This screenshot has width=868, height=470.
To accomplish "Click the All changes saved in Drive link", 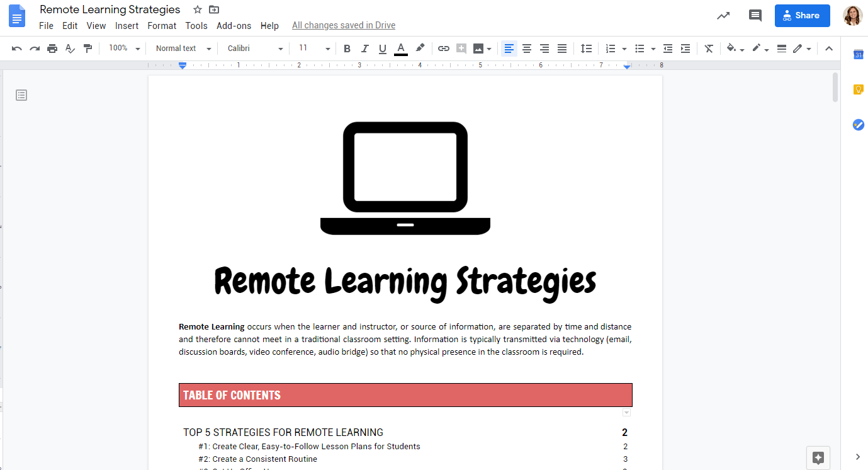I will (343, 25).
